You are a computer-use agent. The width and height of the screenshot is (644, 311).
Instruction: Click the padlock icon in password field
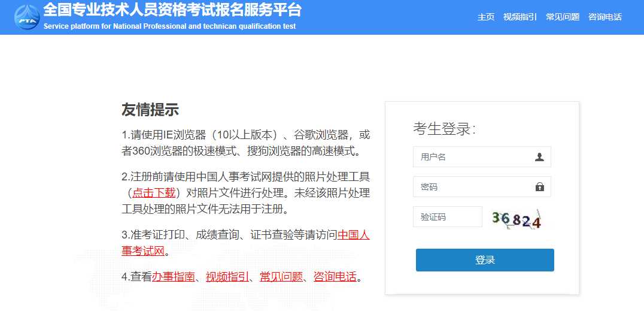pyautogui.click(x=539, y=187)
